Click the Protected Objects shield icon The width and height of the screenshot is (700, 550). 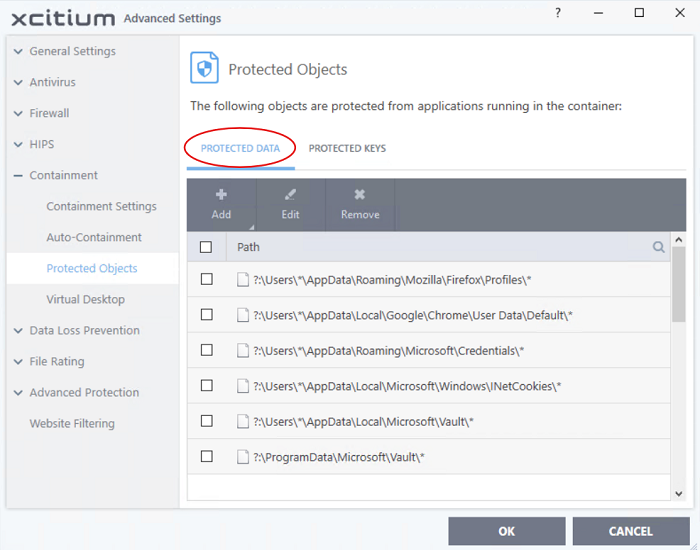204,68
